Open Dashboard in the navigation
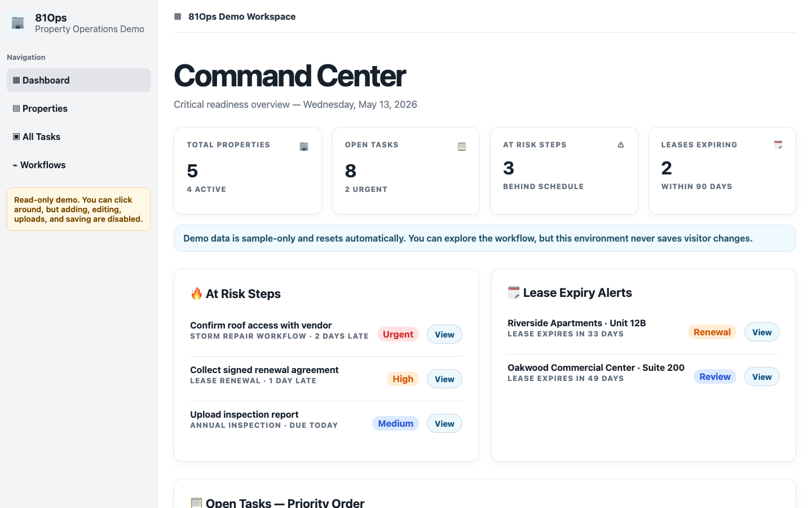The width and height of the screenshot is (812, 508). tap(78, 80)
